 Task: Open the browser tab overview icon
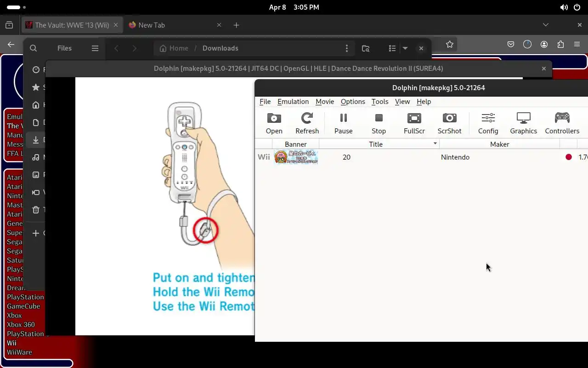(x=9, y=25)
